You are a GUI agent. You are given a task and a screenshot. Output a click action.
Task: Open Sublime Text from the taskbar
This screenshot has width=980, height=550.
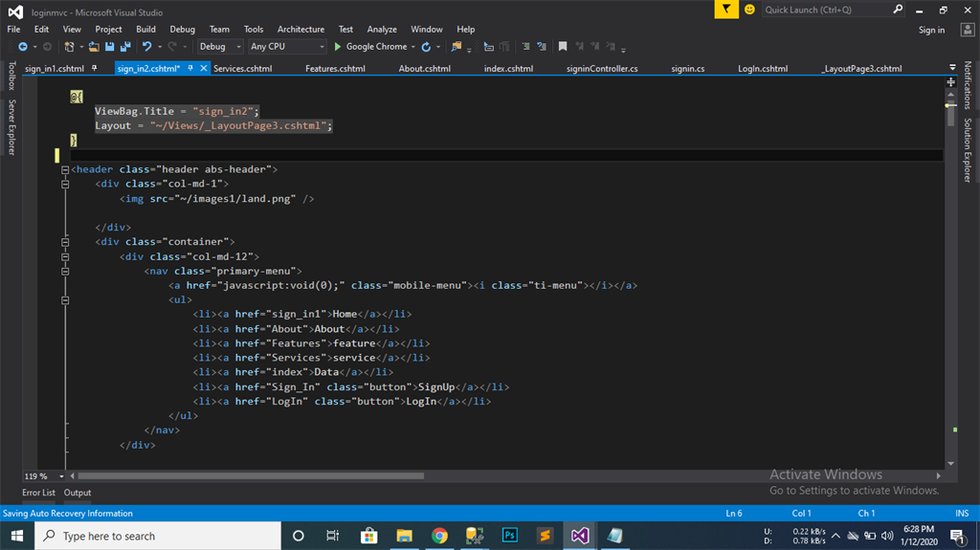[x=545, y=536]
